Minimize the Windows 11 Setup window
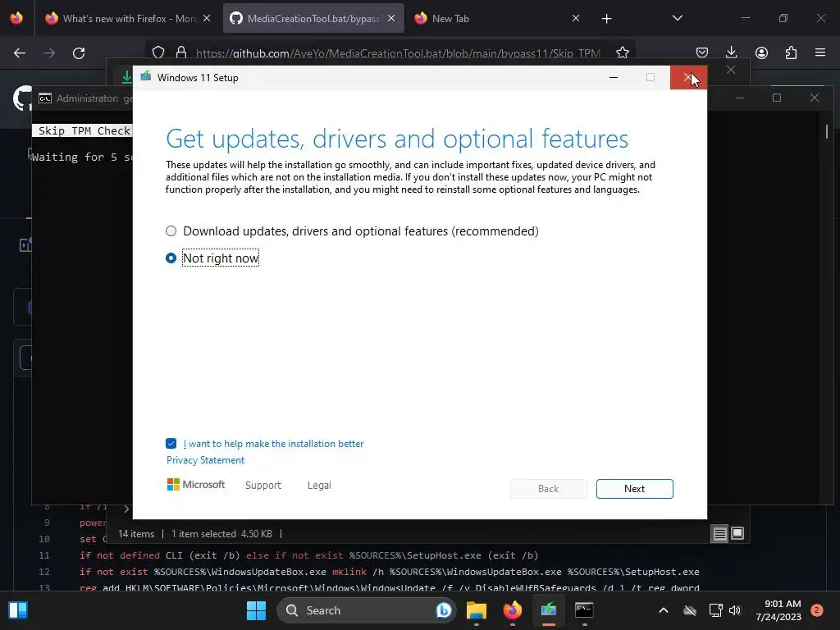 click(x=614, y=78)
